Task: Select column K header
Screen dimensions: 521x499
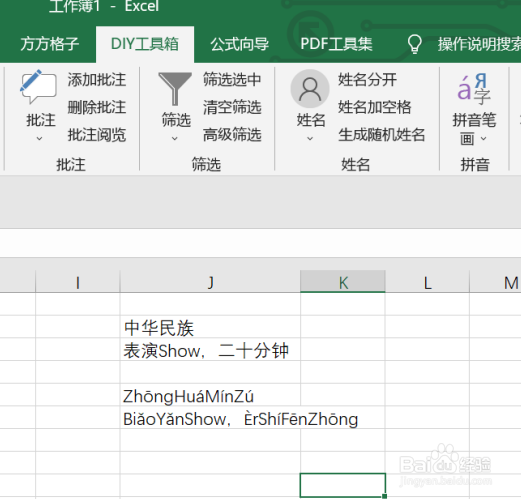Action: [343, 283]
